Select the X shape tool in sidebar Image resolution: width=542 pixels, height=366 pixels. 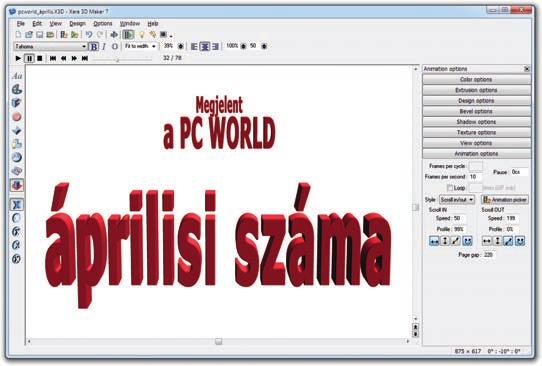point(17,205)
